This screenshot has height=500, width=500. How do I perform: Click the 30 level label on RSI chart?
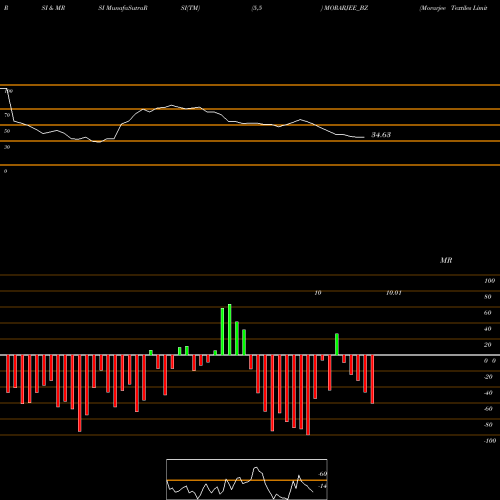[7, 147]
